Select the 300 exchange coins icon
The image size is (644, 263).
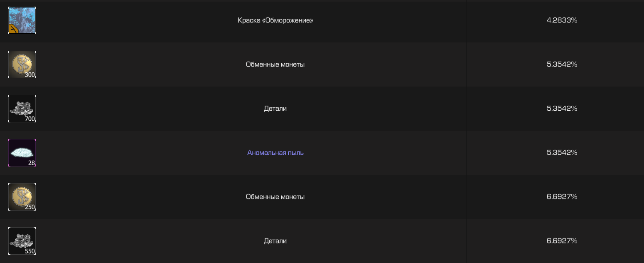[22, 65]
